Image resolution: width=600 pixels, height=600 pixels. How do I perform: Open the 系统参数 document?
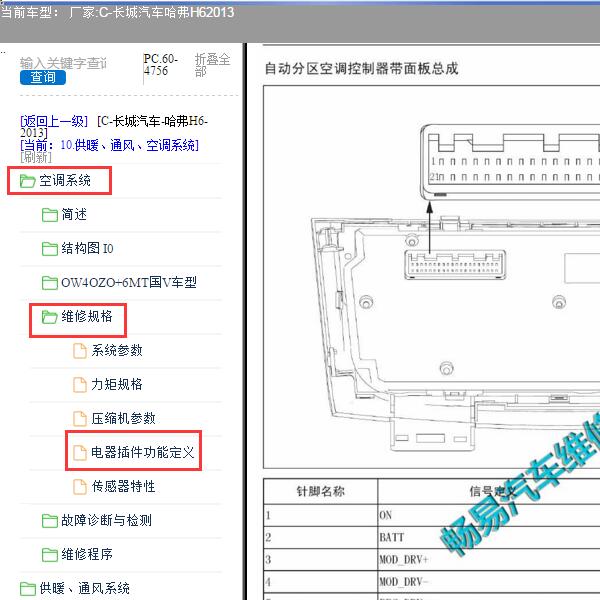[117, 351]
